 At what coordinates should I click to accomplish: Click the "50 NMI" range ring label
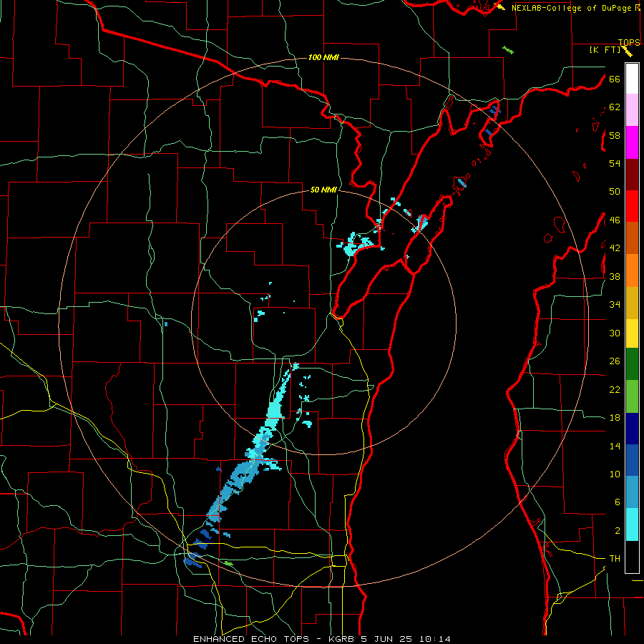click(323, 190)
